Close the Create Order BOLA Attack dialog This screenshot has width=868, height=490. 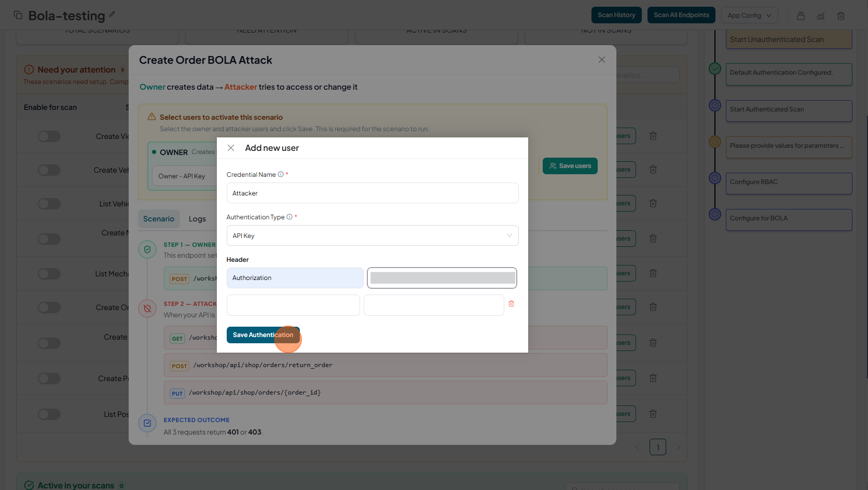[x=601, y=60]
